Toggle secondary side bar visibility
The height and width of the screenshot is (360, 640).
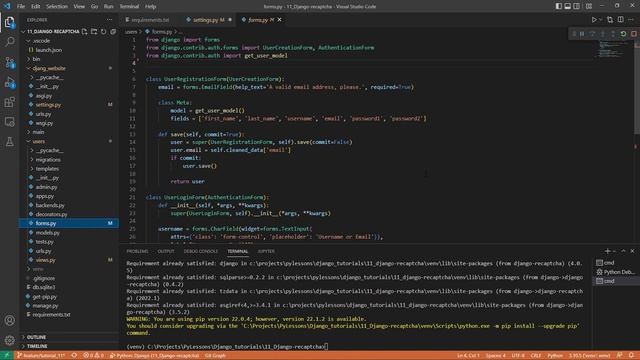(576, 6)
